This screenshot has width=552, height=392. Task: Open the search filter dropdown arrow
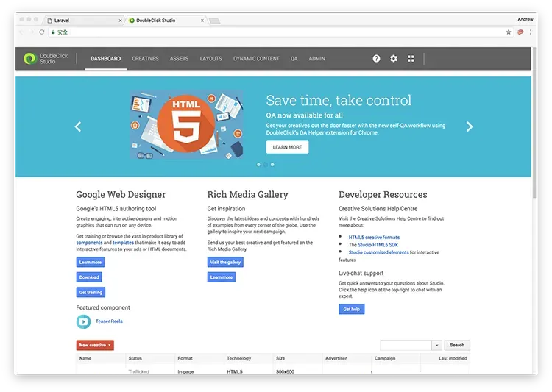coord(436,345)
